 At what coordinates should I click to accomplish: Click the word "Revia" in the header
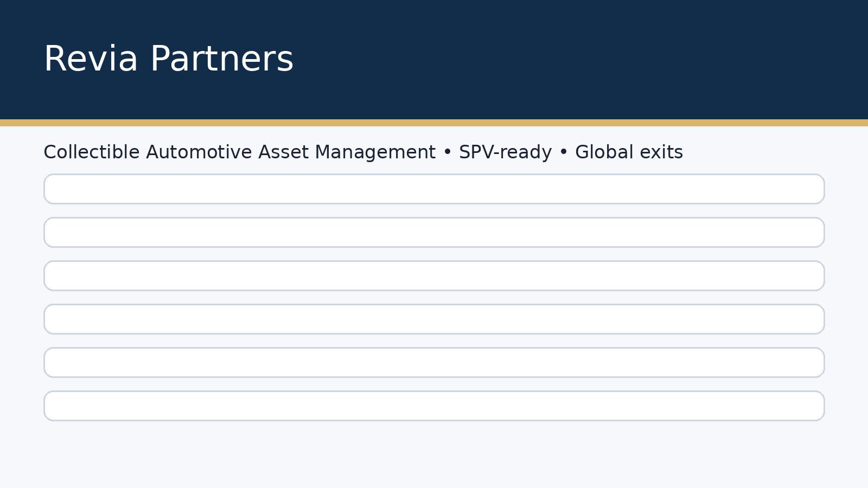tap(91, 59)
